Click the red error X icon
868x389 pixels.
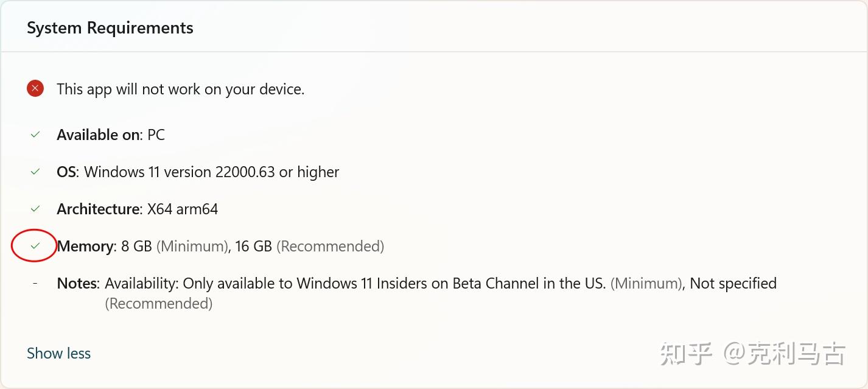pyautogui.click(x=35, y=89)
